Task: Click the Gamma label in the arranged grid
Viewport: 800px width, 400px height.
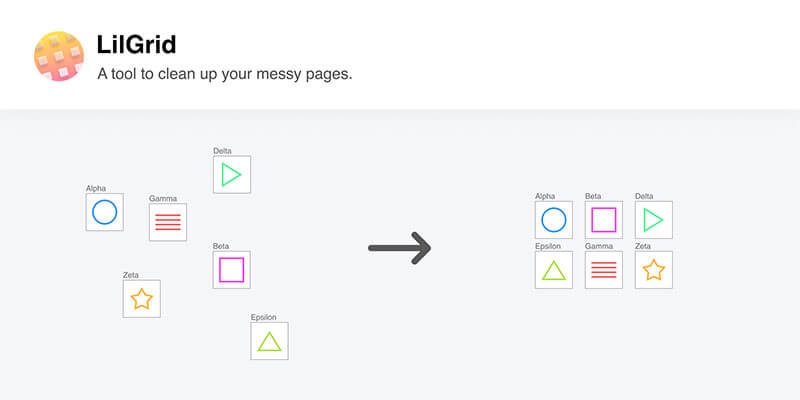Action: coord(599,246)
